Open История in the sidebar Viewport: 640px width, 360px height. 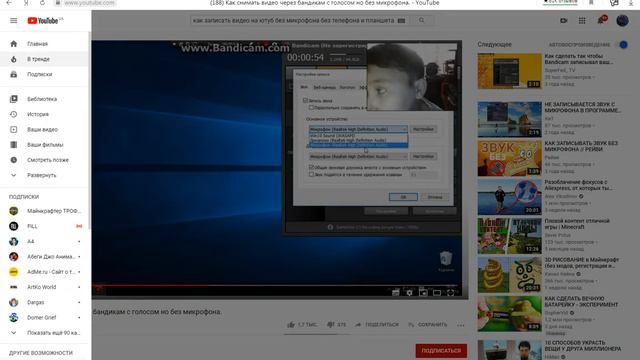pos(44,114)
